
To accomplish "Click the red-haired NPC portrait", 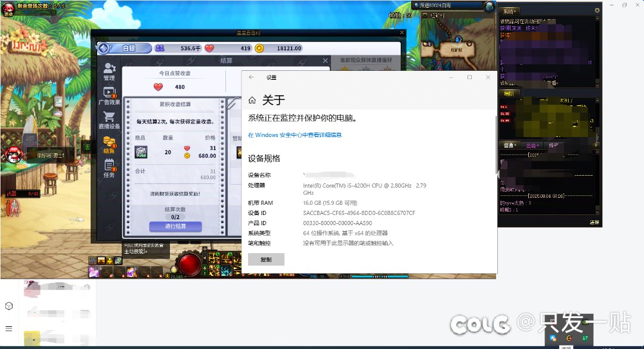I will [x=14, y=155].
